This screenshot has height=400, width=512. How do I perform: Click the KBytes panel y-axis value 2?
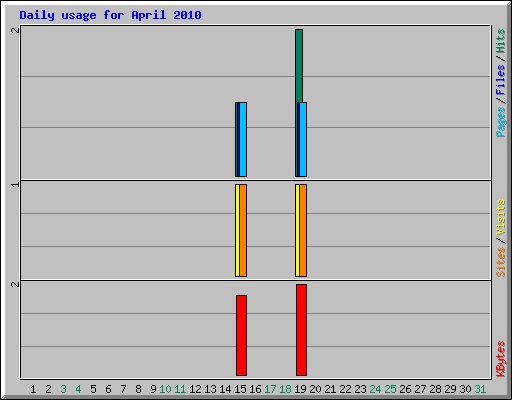[x=15, y=284]
